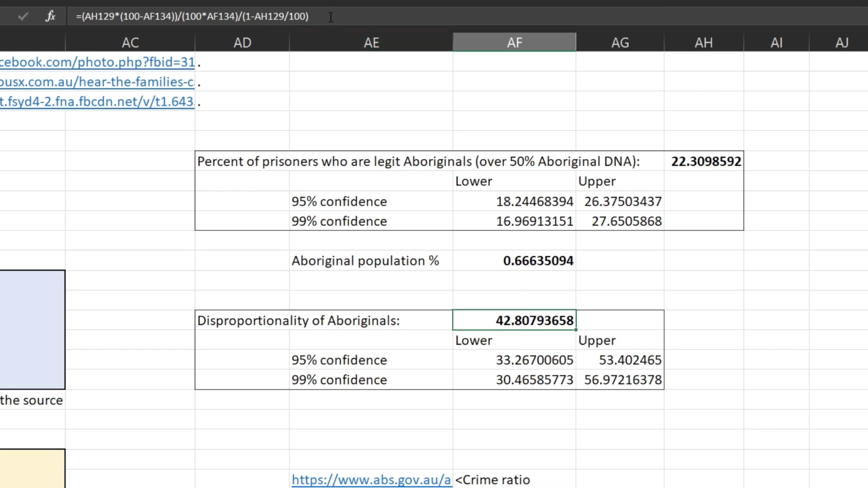Click the light blue filled cell block
Screen dimensions: 868x488
(x=32, y=329)
